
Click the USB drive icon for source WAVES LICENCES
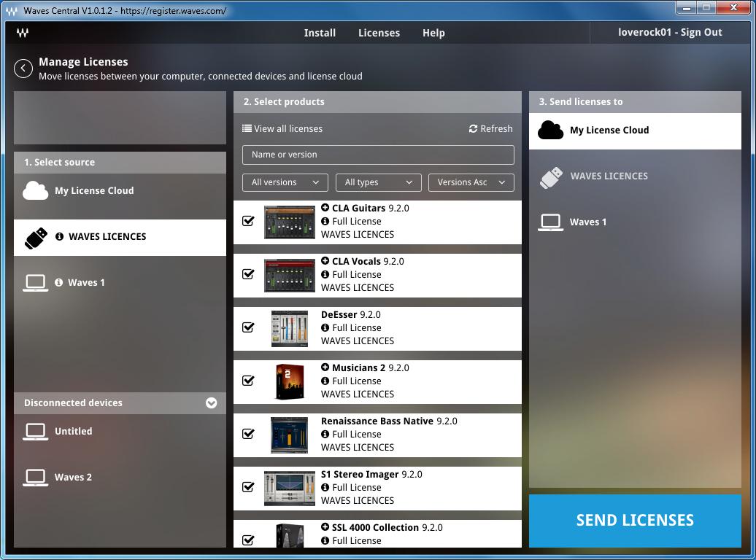point(36,238)
